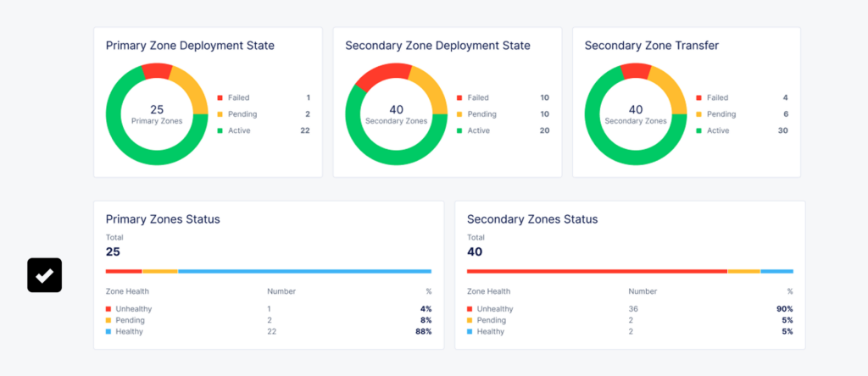Viewport: 868px width, 376px height.
Task: Click the red Failed swatch in Primary Zone Deployment State
Action: [x=220, y=98]
